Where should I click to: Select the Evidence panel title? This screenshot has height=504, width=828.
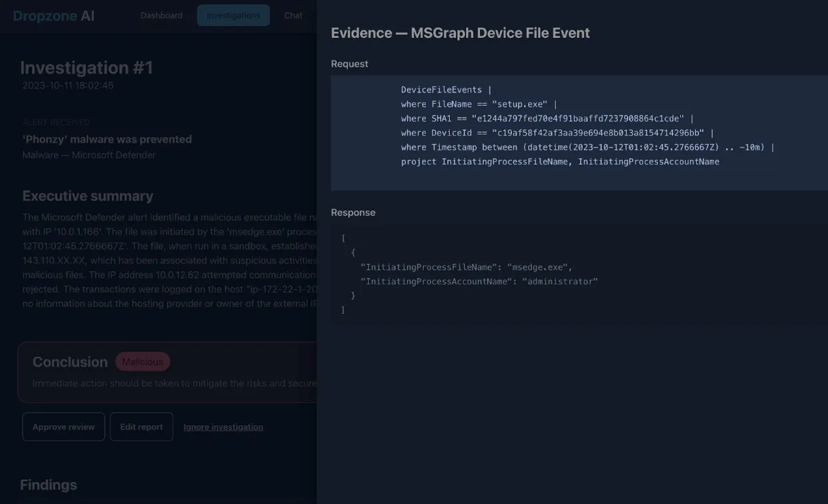click(x=460, y=32)
